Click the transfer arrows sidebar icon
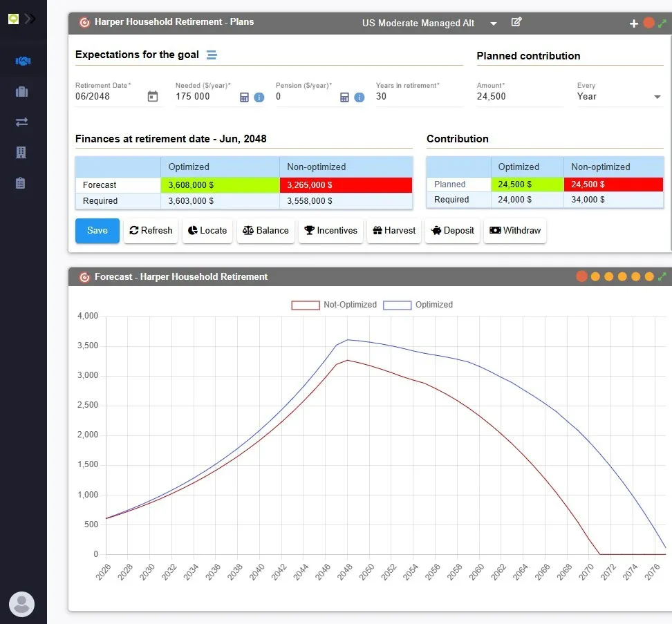The image size is (672, 624). 21,122
